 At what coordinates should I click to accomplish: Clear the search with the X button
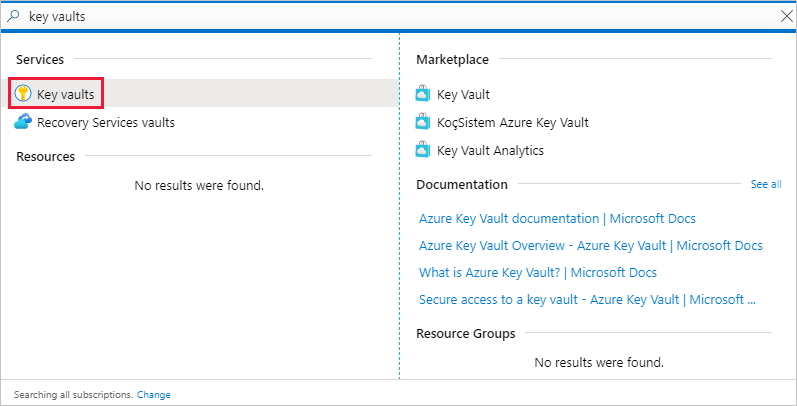785,15
